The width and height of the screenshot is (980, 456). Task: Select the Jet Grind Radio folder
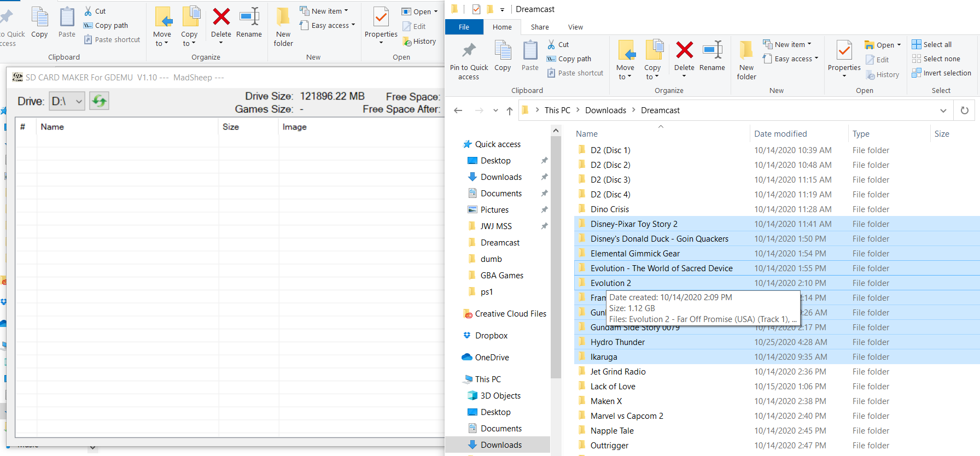(618, 371)
